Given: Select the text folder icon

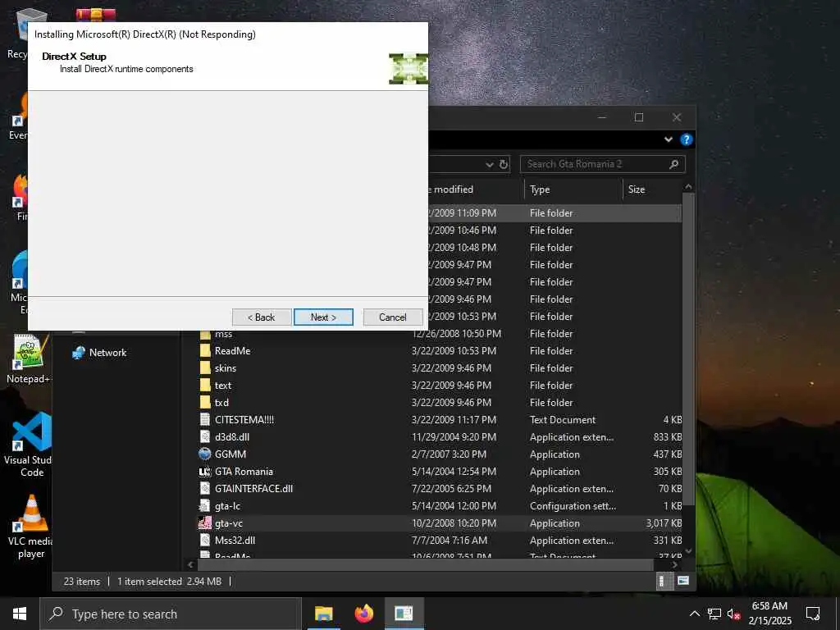Looking at the screenshot, I should click(204, 386).
